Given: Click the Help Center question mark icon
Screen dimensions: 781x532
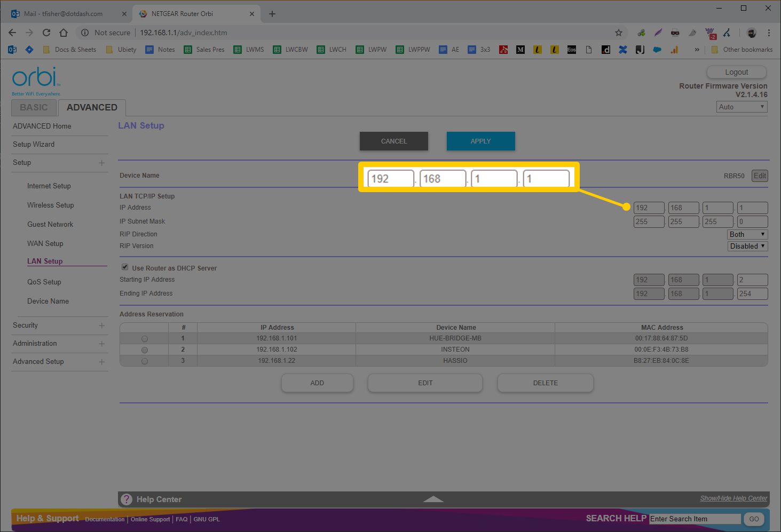Looking at the screenshot, I should (x=127, y=499).
